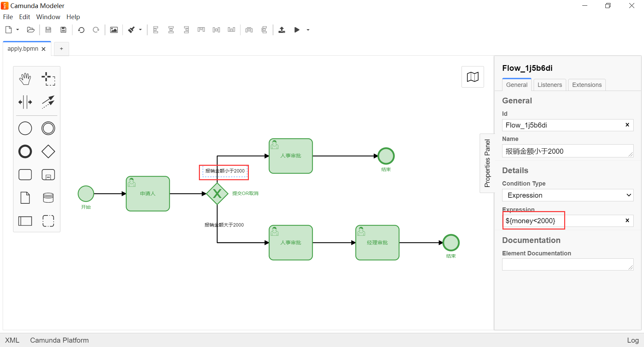Close the apply.bpmn tab

tap(44, 49)
